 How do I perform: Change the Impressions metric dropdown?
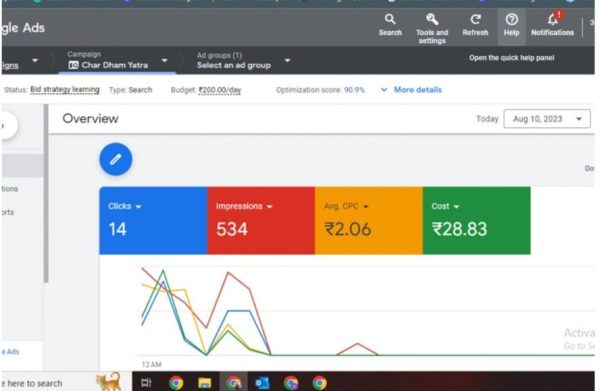pos(244,206)
